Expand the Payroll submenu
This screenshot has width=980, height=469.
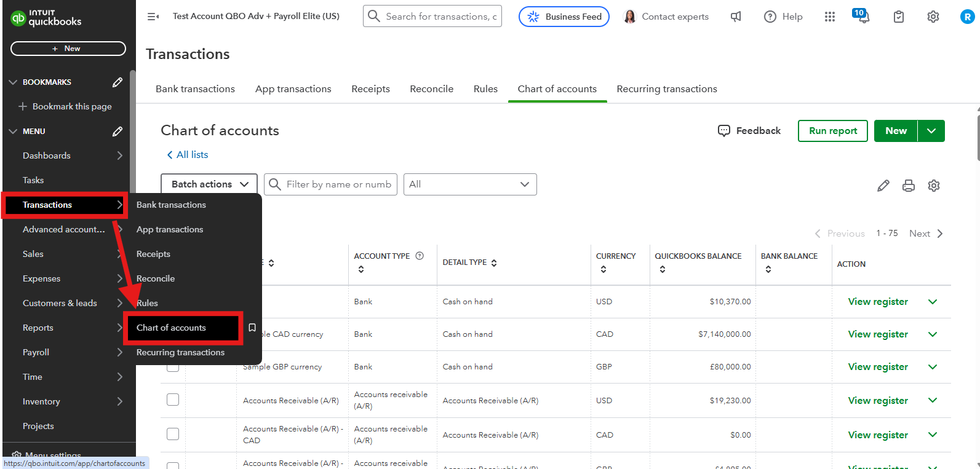(120, 353)
